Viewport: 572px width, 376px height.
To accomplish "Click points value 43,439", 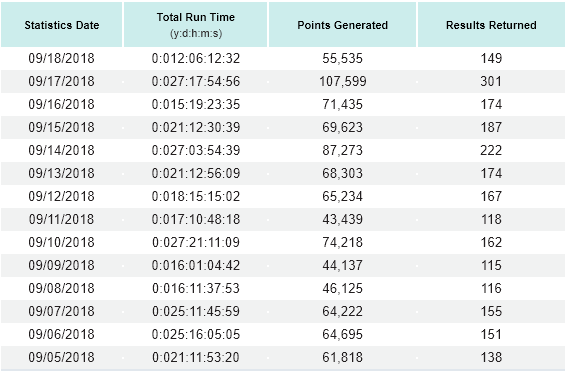I will point(343,219).
